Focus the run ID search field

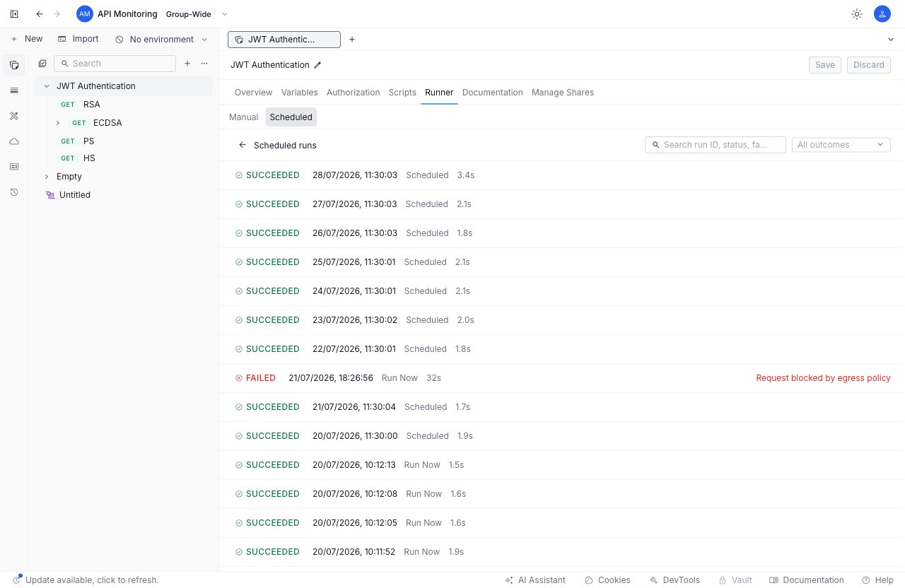point(716,145)
